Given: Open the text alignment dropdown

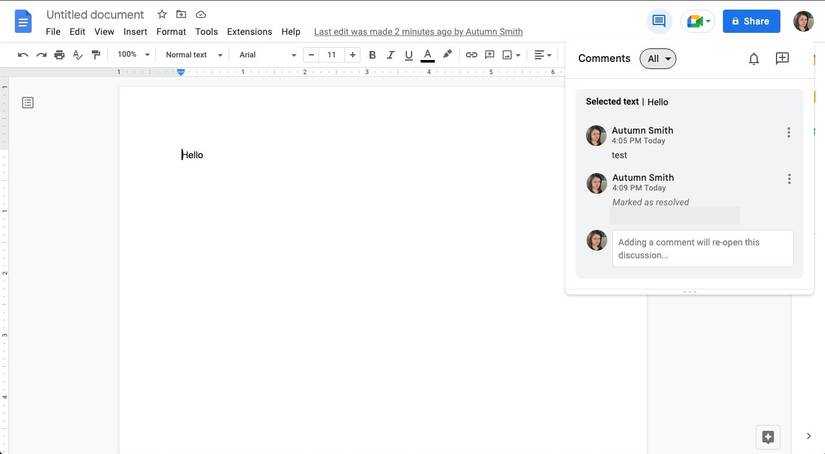Looking at the screenshot, I should coord(542,55).
